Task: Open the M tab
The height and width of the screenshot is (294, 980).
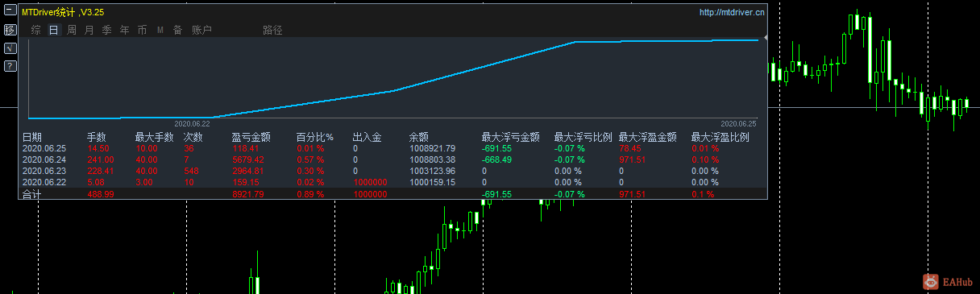Action: pos(160,30)
